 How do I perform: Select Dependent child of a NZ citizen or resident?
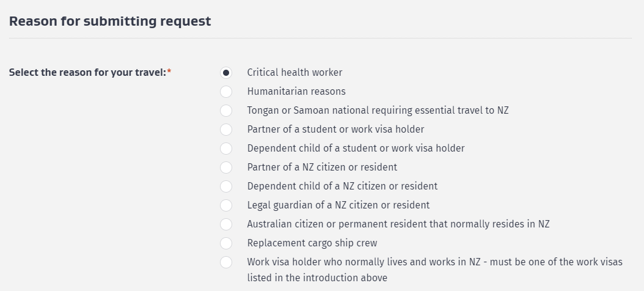pyautogui.click(x=226, y=186)
